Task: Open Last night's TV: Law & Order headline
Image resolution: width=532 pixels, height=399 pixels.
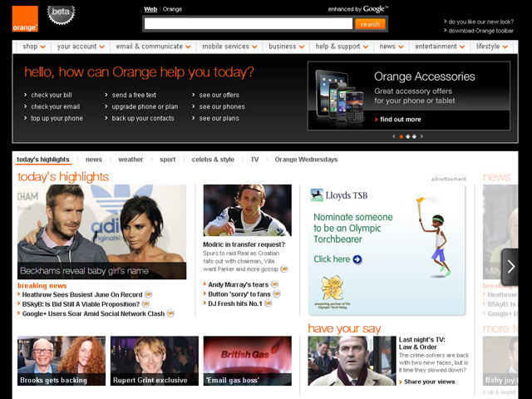Action: tap(421, 343)
